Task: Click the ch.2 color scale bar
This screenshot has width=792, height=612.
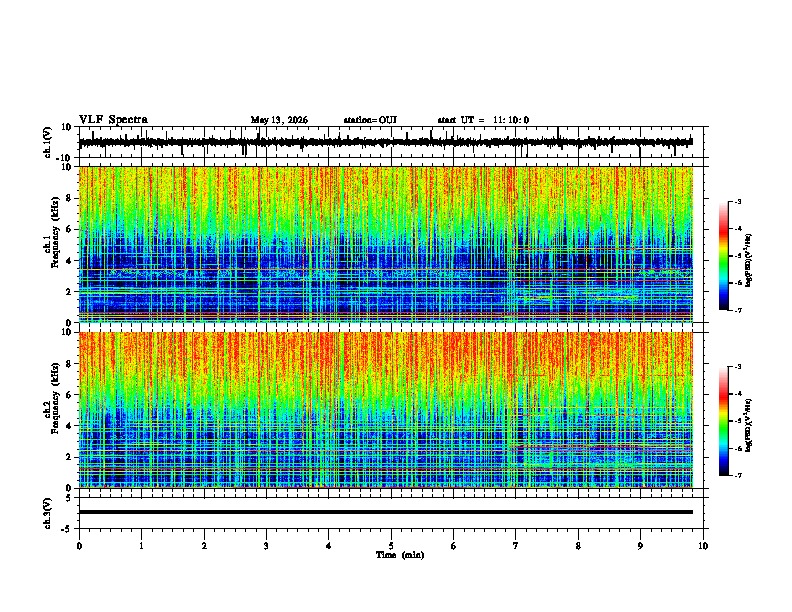Action: 723,421
